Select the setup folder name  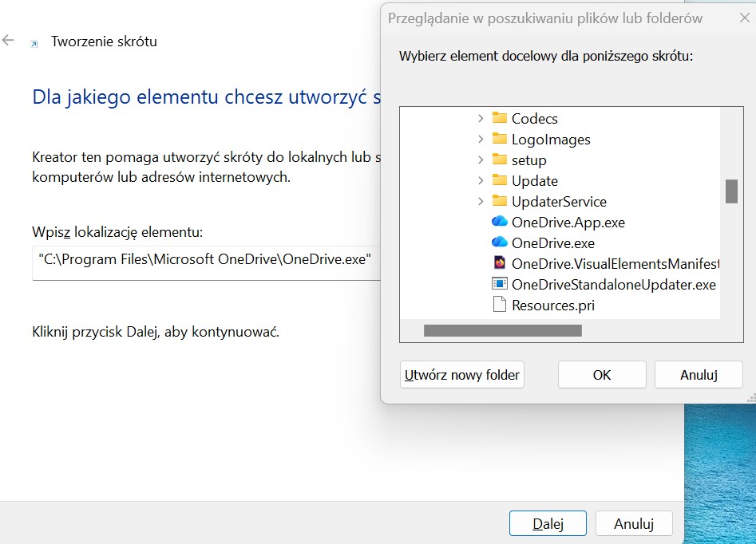(x=529, y=160)
